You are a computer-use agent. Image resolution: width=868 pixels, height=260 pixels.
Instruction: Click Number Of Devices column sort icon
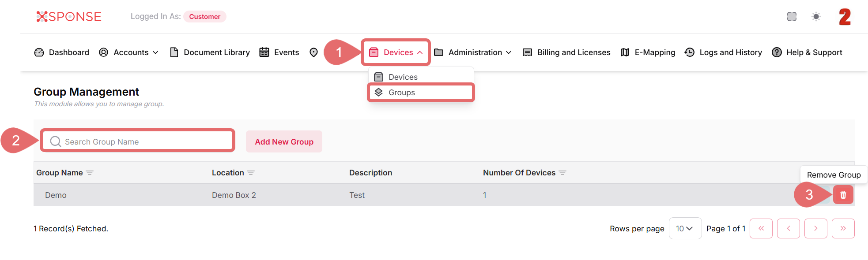click(x=562, y=173)
